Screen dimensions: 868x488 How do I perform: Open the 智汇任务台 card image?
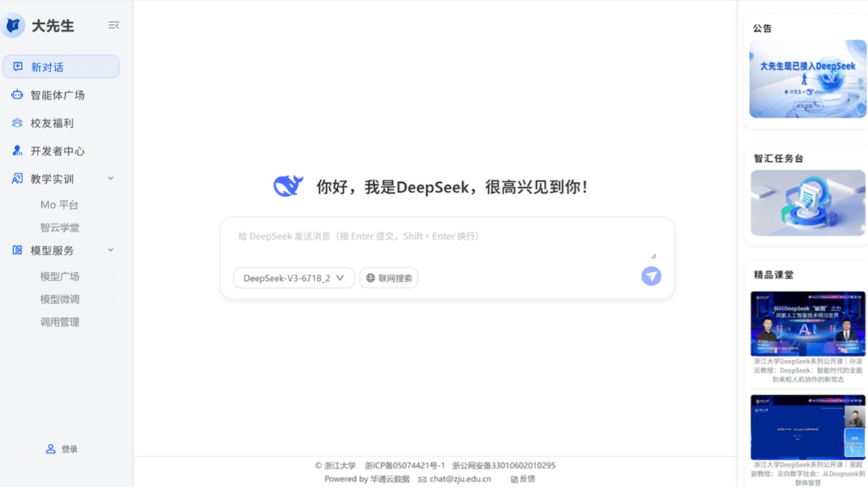(x=807, y=202)
